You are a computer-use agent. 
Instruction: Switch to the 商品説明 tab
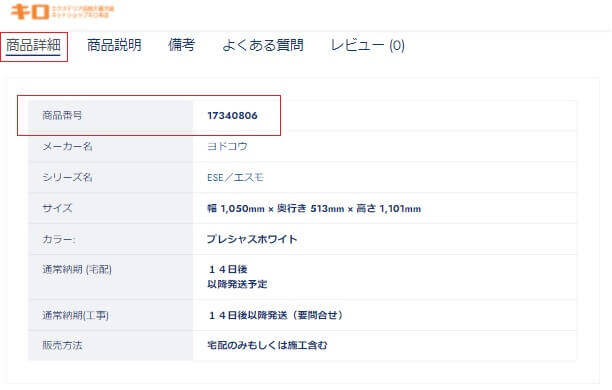tap(114, 45)
